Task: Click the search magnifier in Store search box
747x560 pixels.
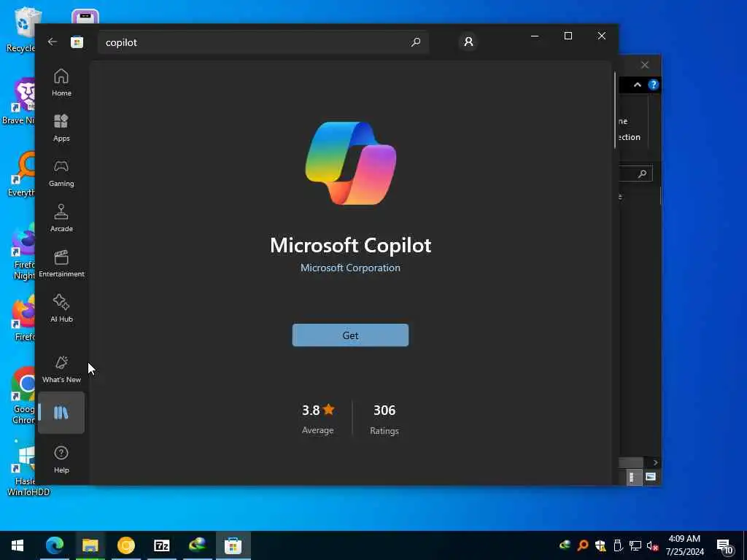Action: click(x=415, y=42)
